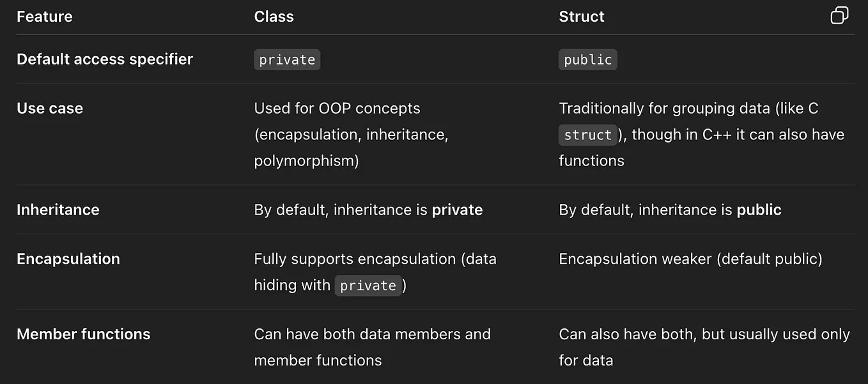This screenshot has height=384, width=868.
Task: Select the Use case row label
Action: (x=50, y=109)
